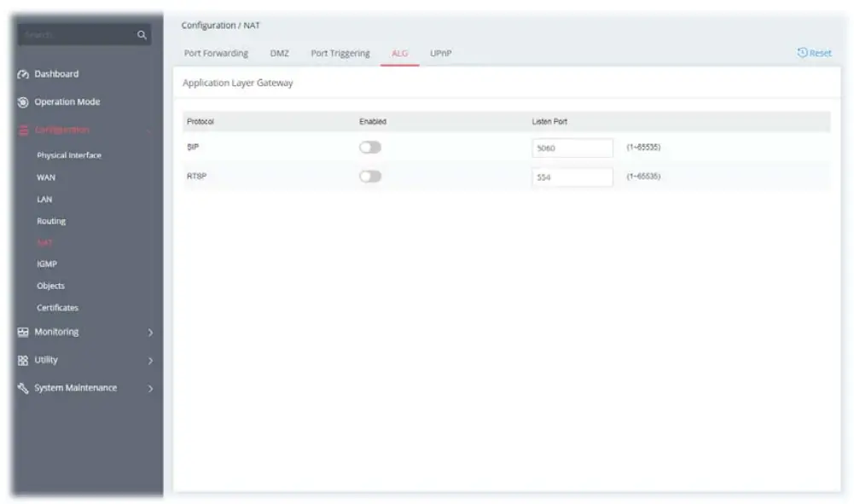Expand the System Maintenance chevron

point(152,387)
